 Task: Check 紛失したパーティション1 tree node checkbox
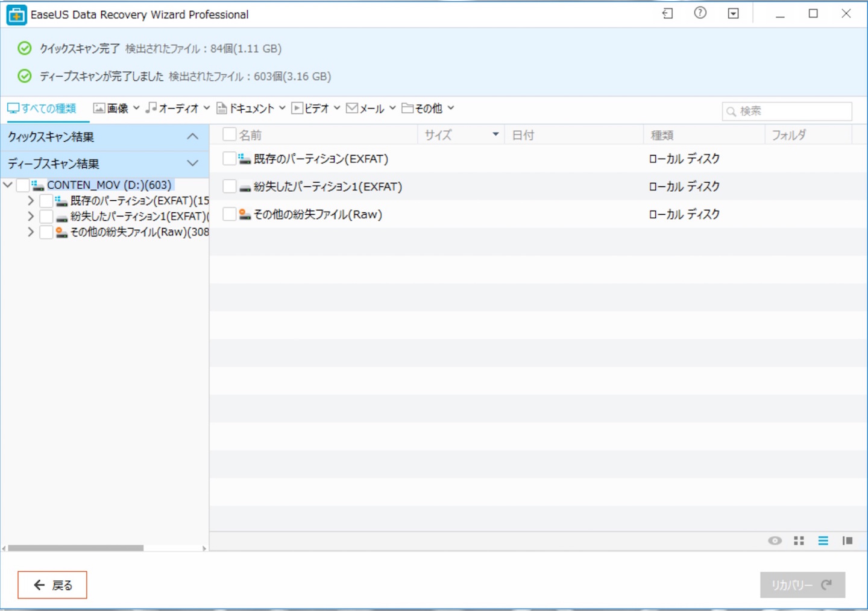click(46, 217)
